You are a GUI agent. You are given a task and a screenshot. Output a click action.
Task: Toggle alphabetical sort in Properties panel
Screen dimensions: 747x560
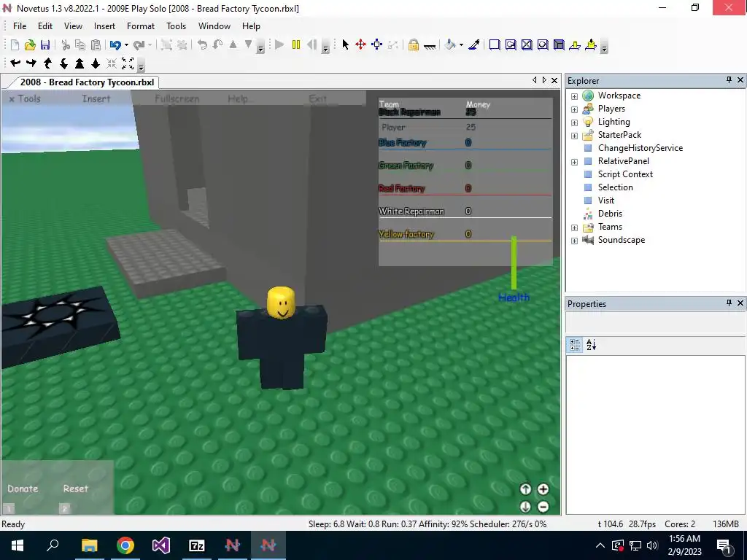click(x=591, y=345)
